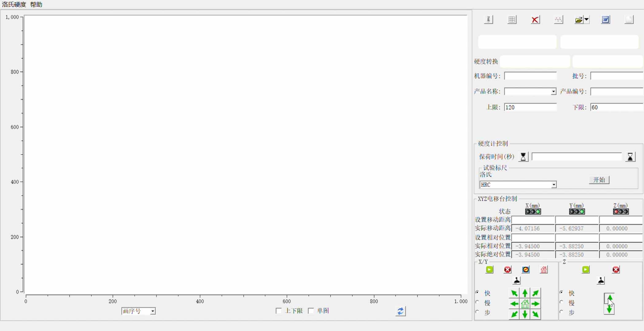This screenshot has height=331, width=644.
Task: Click the 开始 button
Action: tap(599, 180)
